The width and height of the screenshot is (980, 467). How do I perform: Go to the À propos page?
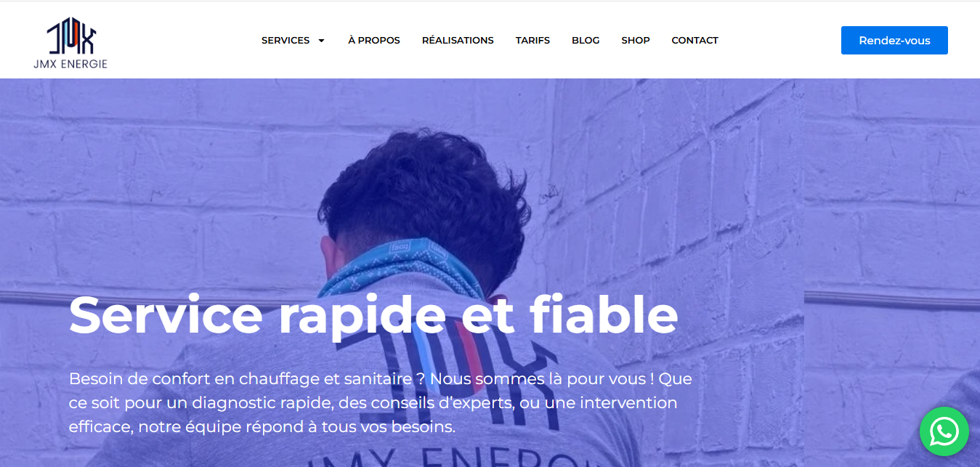374,41
